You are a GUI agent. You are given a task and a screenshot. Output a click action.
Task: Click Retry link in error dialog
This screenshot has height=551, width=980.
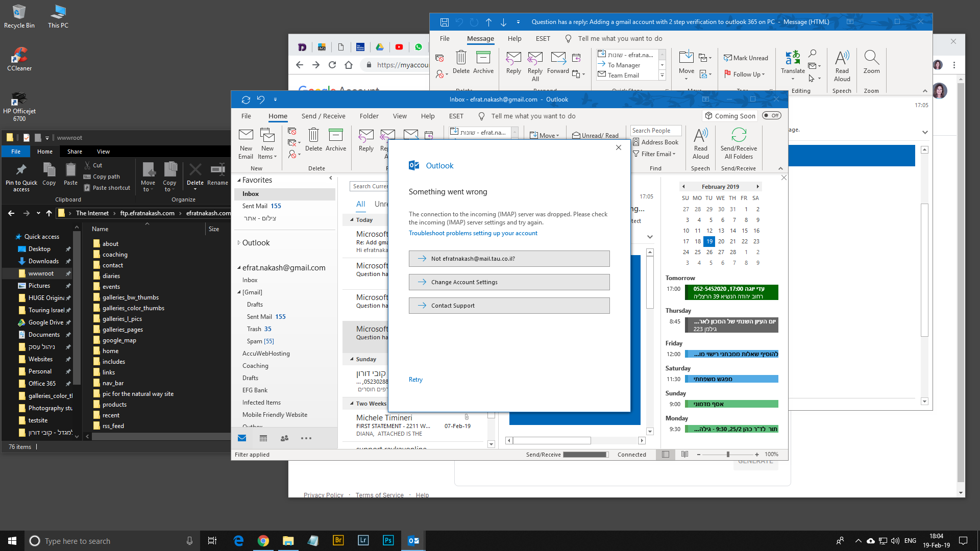point(415,380)
